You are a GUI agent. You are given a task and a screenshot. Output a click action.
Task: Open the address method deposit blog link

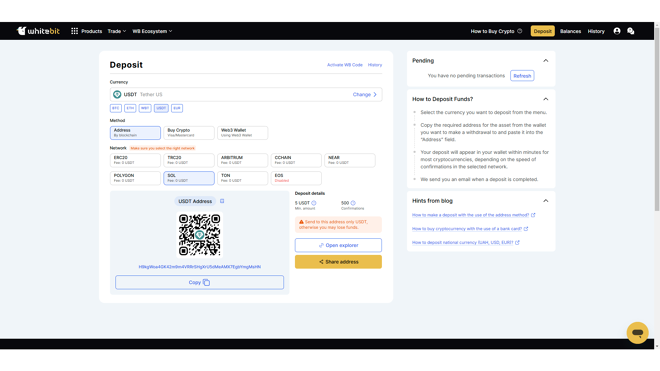tap(470, 215)
